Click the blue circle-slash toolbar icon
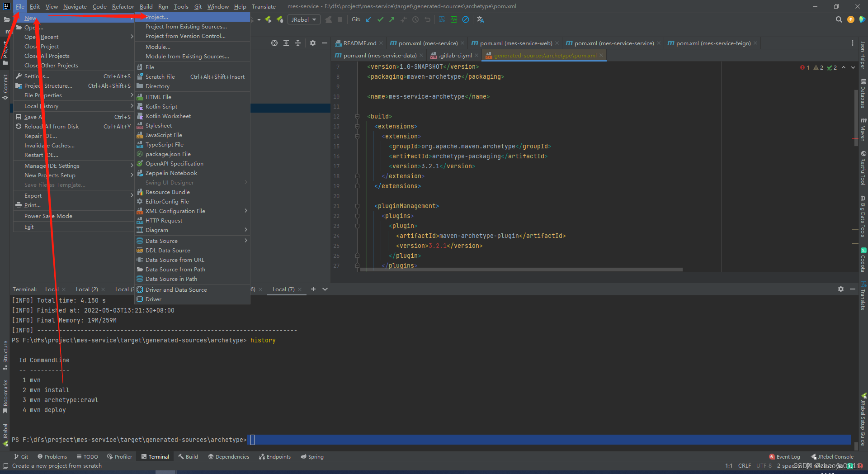The image size is (868, 474). click(x=466, y=19)
